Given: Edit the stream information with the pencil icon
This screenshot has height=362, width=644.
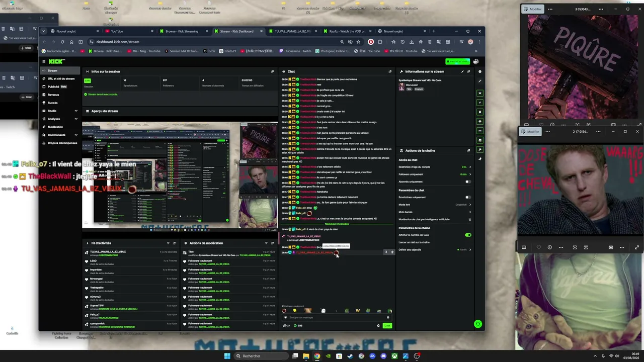Looking at the screenshot, I should point(462,71).
